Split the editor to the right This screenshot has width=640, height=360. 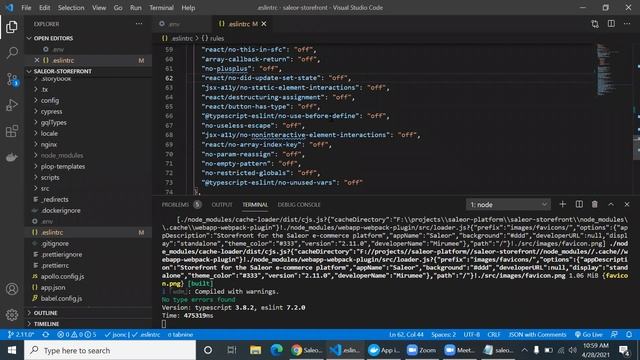[611, 24]
